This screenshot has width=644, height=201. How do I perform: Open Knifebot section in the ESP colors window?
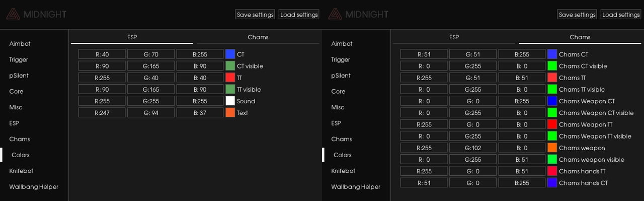[21, 171]
